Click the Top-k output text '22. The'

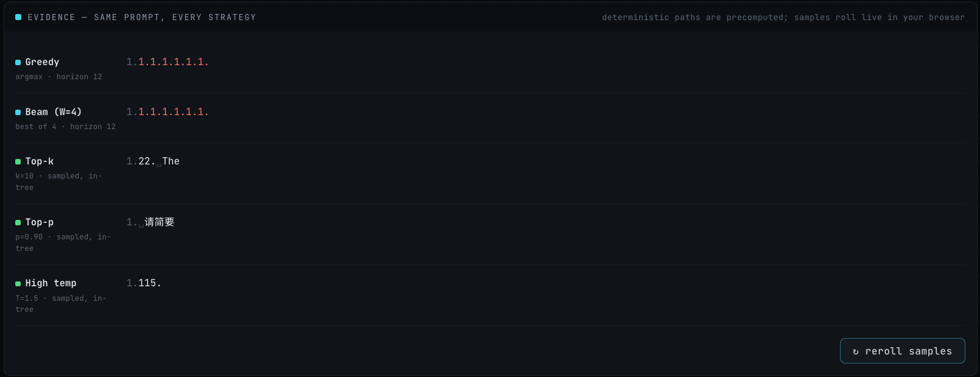[159, 161]
